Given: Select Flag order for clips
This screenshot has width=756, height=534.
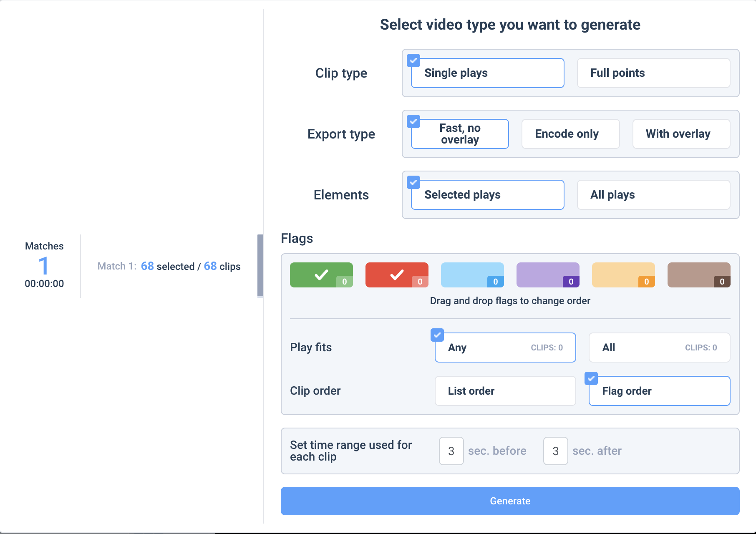Looking at the screenshot, I should point(659,391).
